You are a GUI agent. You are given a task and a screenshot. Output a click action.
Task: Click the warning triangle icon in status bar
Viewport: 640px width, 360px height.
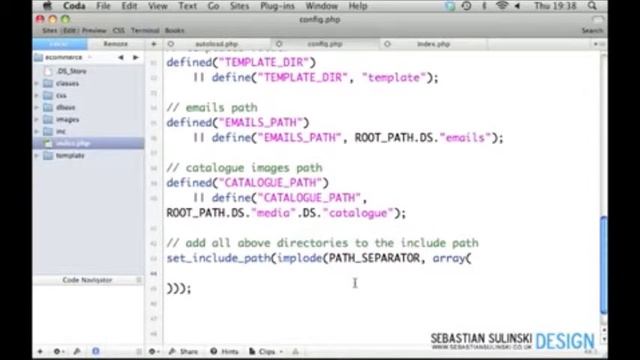[296, 351]
